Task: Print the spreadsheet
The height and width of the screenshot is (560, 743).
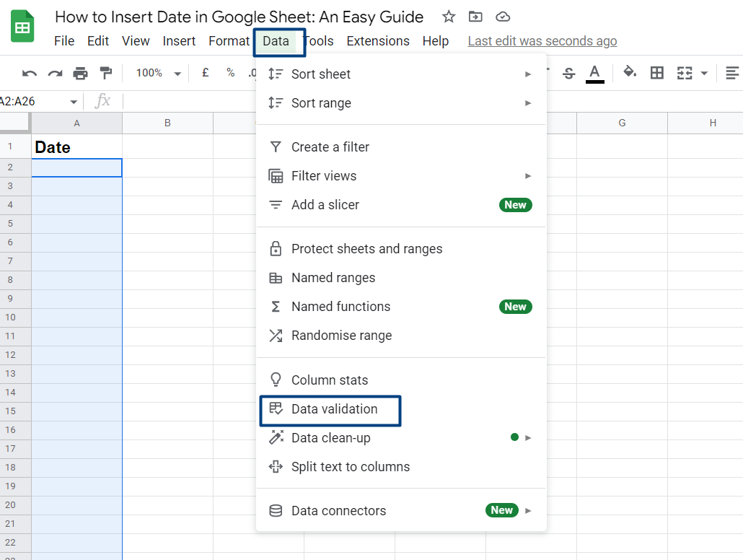Action: (81, 73)
